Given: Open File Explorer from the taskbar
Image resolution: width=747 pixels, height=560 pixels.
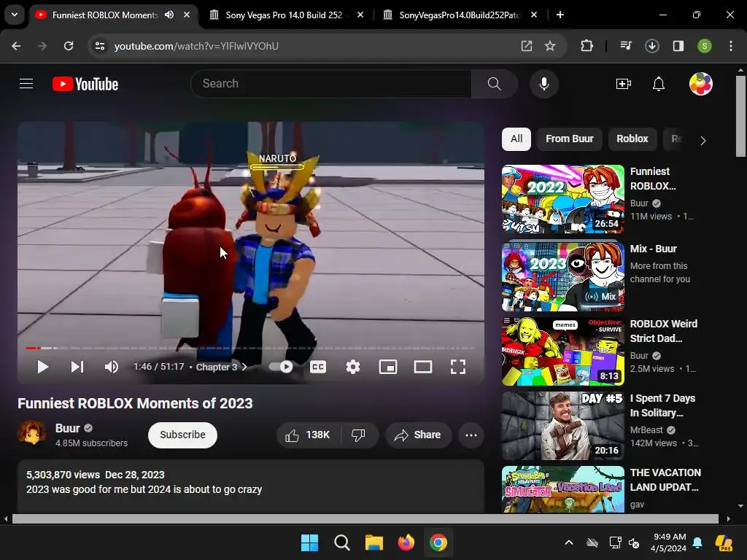Looking at the screenshot, I should coord(374,542).
